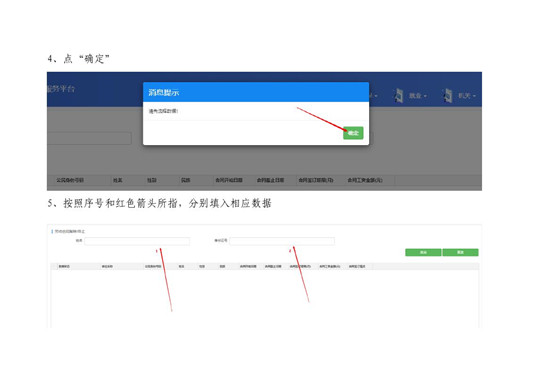Viewport: 550px width, 389px height.
Task: Click the icon beside the 就业 menu
Action: click(399, 95)
